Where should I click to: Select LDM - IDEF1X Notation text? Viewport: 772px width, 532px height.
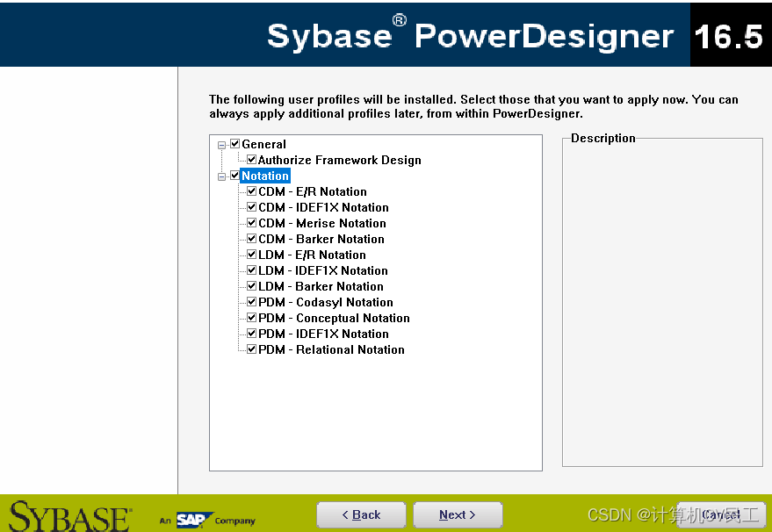[x=323, y=270]
